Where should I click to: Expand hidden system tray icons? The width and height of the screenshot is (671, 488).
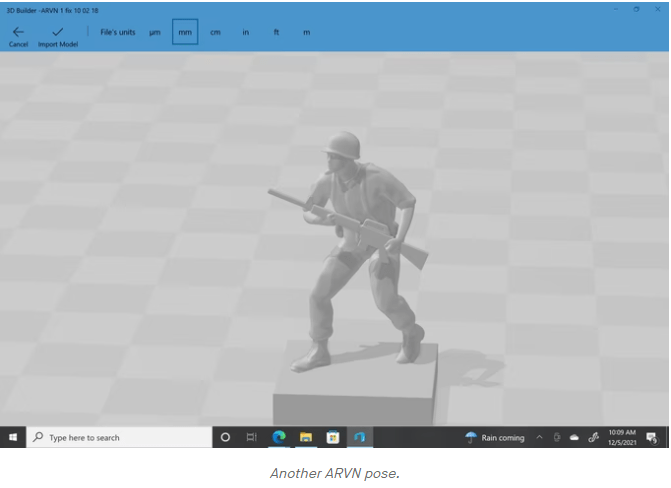(x=540, y=437)
